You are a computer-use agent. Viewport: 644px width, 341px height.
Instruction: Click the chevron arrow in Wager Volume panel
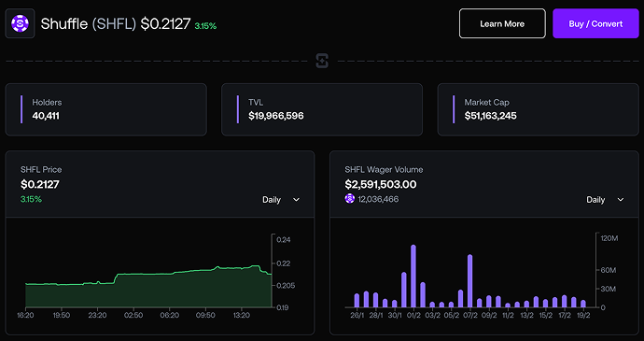pyautogui.click(x=621, y=200)
